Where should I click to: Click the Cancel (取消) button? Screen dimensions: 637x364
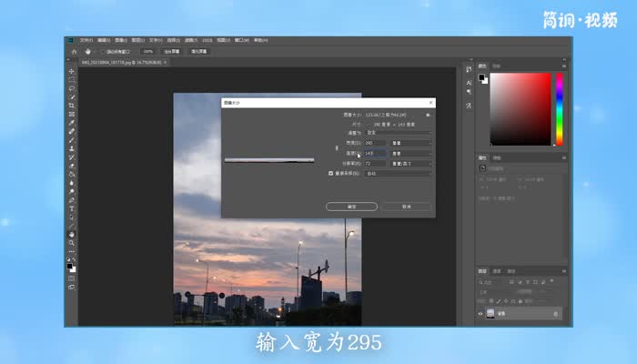404,207
